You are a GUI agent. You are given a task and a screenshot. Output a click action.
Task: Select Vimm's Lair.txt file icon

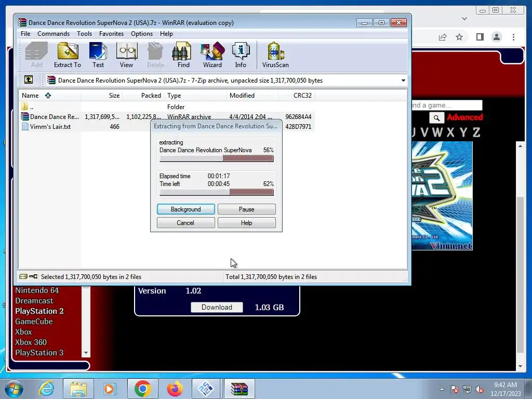coord(25,127)
